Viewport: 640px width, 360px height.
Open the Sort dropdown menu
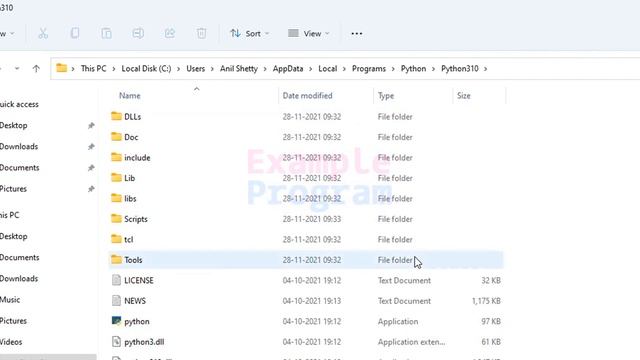[x=249, y=33]
